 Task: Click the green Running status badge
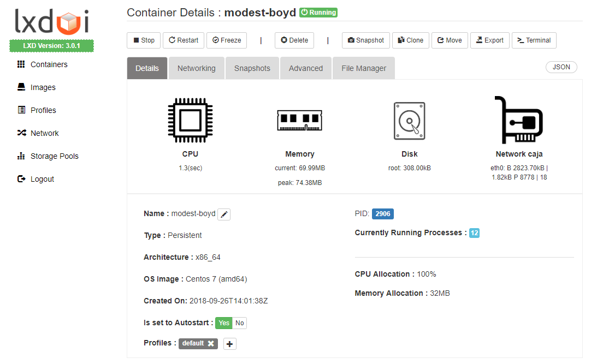pyautogui.click(x=318, y=13)
